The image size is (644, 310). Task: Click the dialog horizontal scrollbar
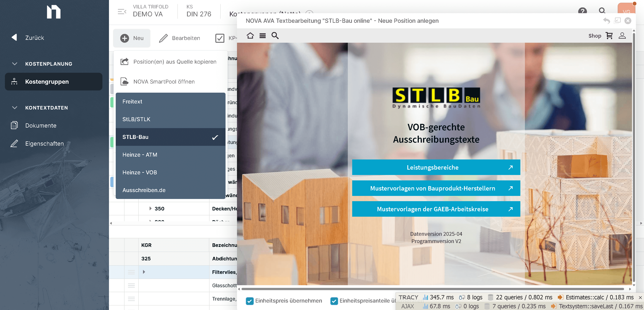tap(432, 289)
